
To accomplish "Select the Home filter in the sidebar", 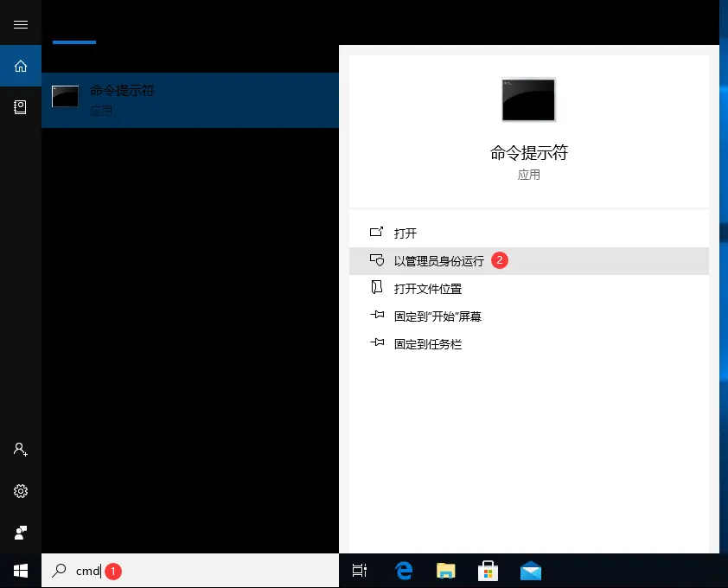I will tap(21, 66).
